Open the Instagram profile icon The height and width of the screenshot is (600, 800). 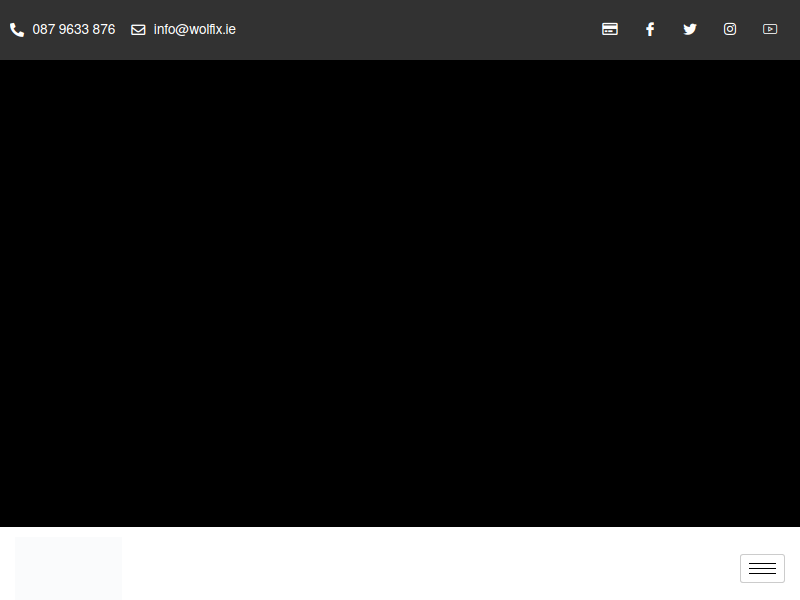point(730,29)
